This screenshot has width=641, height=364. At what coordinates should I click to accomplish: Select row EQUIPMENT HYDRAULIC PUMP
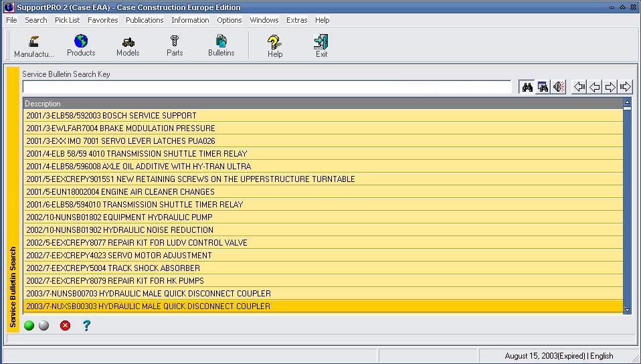click(323, 217)
